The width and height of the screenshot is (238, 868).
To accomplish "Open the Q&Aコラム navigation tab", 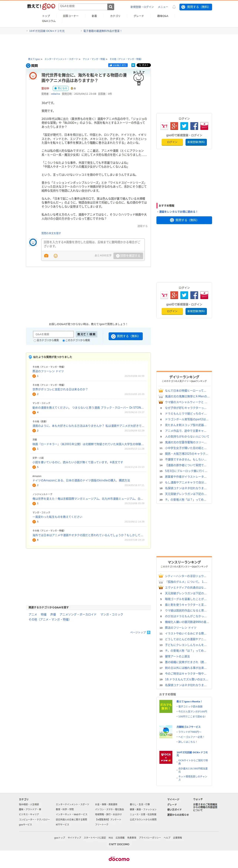I will tap(49, 21).
